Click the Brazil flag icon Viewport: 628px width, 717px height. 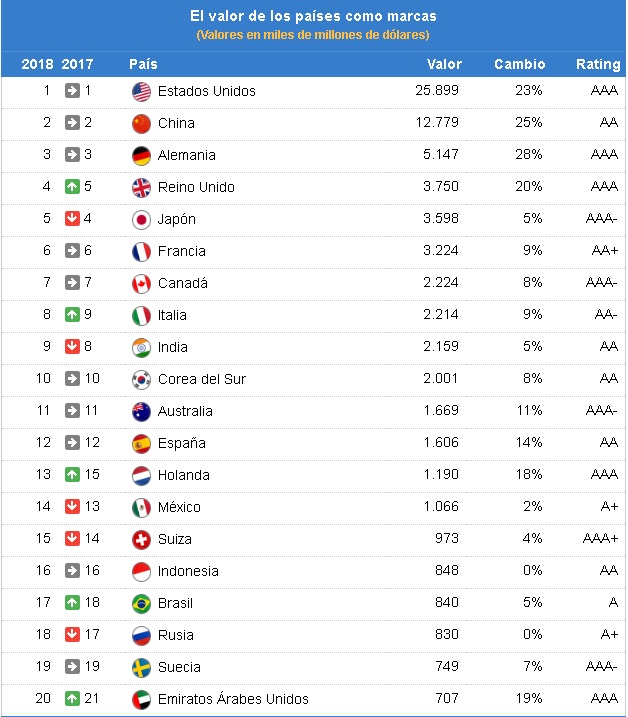click(141, 603)
